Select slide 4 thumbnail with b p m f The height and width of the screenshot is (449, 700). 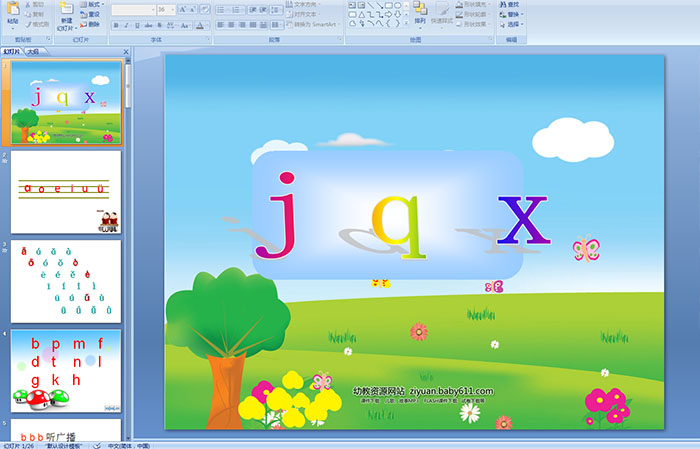pos(66,371)
